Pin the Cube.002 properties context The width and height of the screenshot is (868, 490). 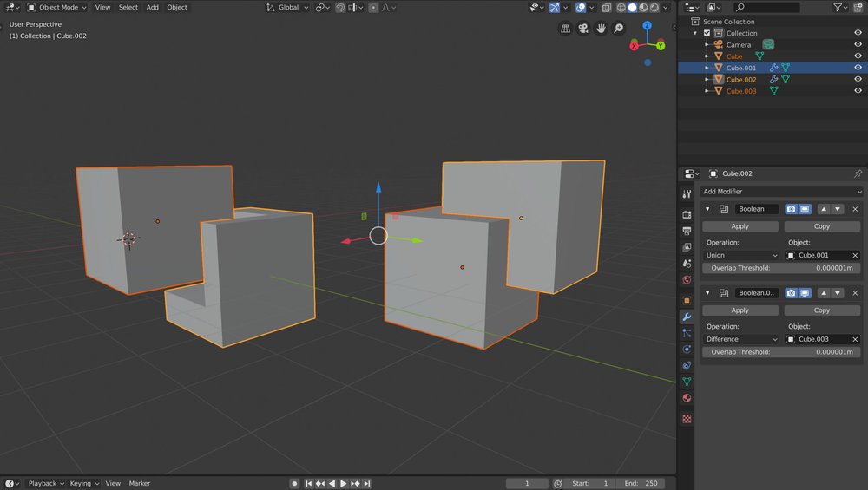(858, 173)
